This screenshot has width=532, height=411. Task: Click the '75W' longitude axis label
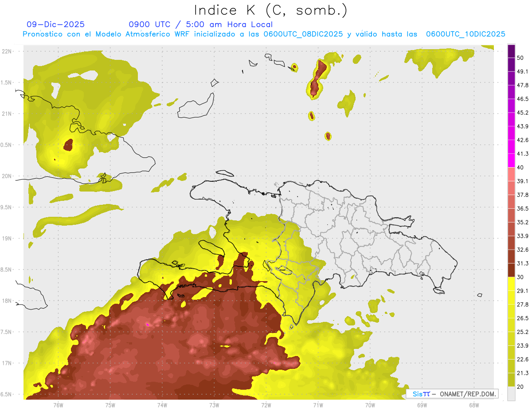pos(110,405)
